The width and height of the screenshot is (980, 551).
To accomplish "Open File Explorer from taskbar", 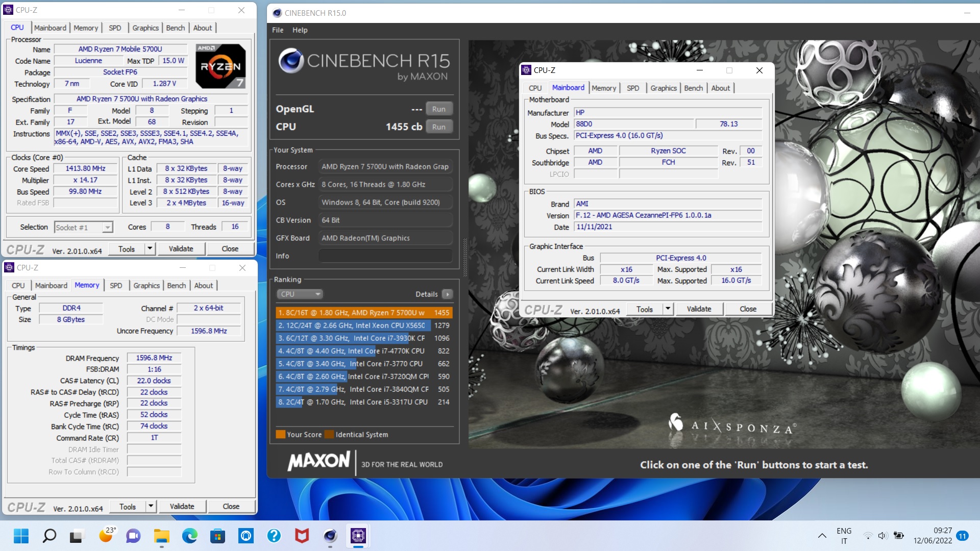I will pos(161,536).
